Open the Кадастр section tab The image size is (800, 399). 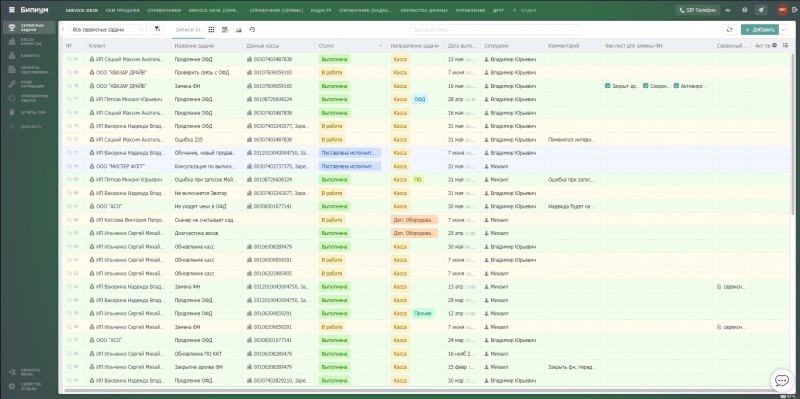[321, 10]
